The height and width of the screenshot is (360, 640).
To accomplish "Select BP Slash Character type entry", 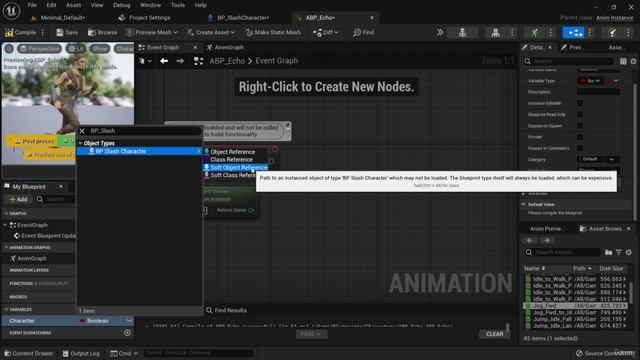I will 140,151.
